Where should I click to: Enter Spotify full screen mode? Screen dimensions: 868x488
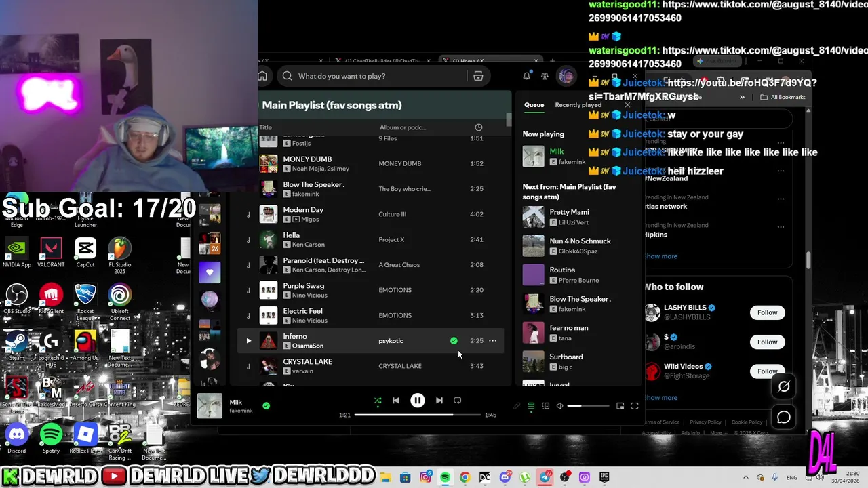click(635, 406)
